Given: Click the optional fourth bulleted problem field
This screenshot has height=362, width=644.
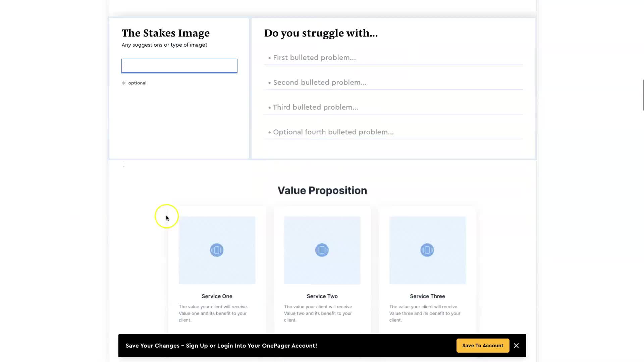Looking at the screenshot, I should click(393, 132).
